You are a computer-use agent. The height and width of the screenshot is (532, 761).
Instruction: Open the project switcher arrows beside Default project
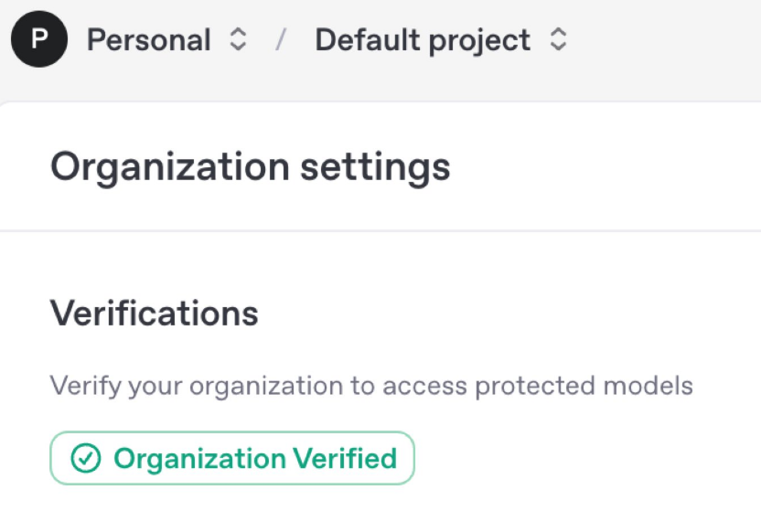(x=558, y=39)
